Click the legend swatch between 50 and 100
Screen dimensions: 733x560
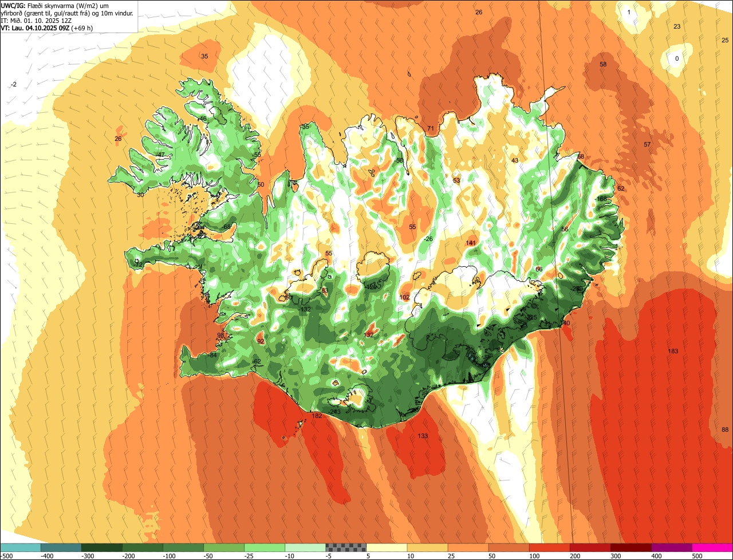[x=509, y=547]
